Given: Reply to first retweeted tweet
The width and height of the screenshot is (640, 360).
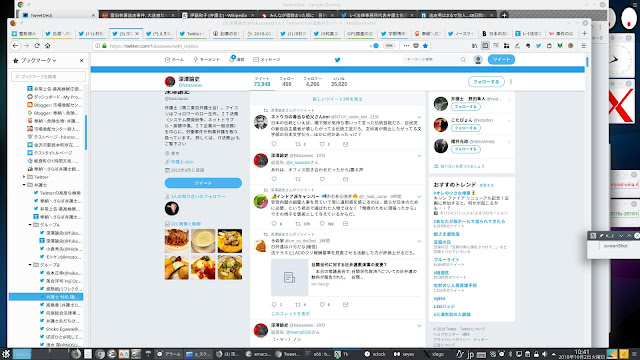Looking at the screenshot, I should click(x=274, y=144).
